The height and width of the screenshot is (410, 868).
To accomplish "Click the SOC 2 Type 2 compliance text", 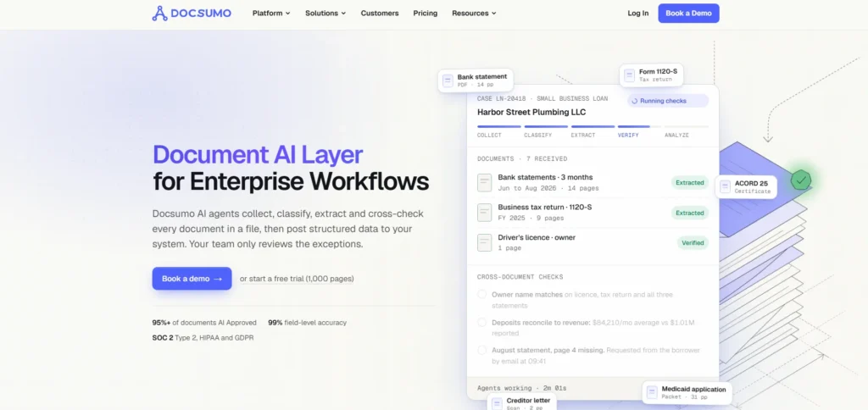I will (203, 337).
